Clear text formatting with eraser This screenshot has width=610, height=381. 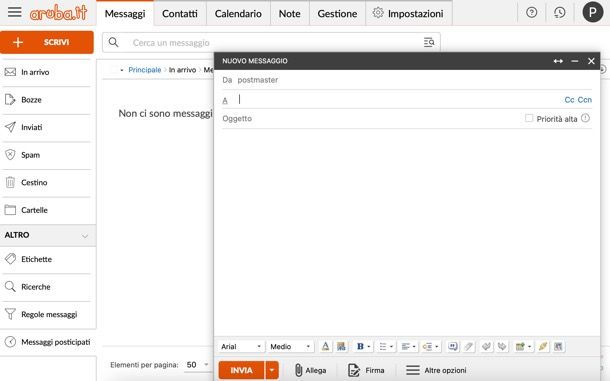469,346
